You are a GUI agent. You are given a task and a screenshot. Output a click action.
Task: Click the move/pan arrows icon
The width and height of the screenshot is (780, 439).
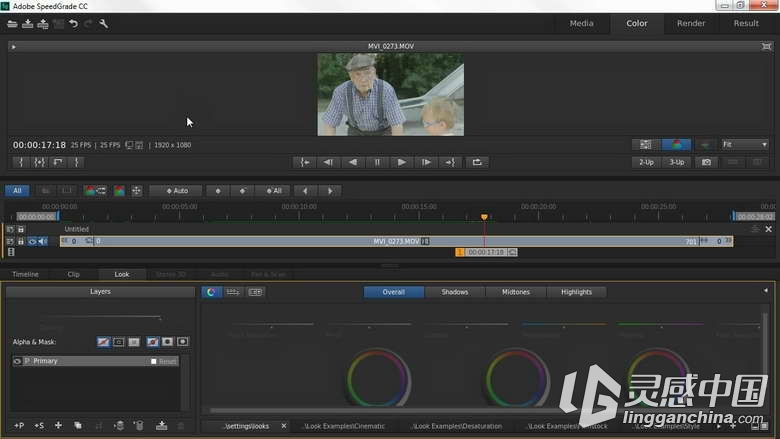point(136,191)
